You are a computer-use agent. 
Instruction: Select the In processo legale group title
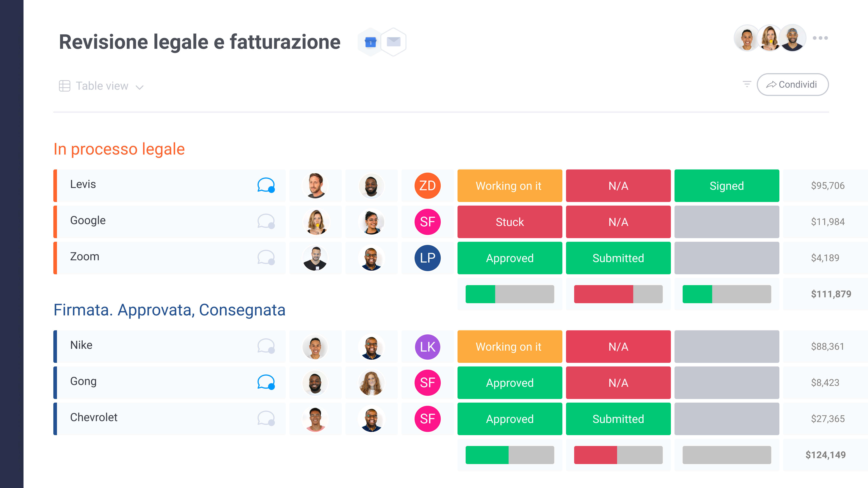click(119, 149)
